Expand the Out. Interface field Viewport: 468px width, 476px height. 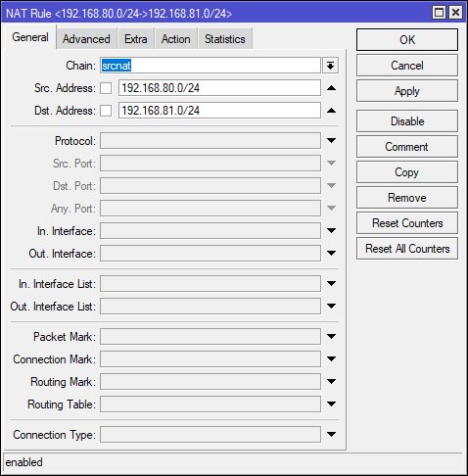pos(331,254)
